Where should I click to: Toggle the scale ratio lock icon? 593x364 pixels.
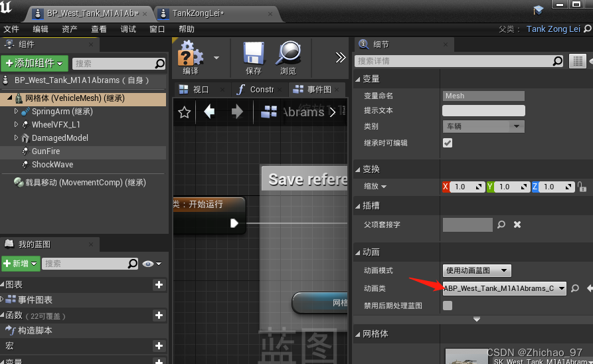pos(582,187)
